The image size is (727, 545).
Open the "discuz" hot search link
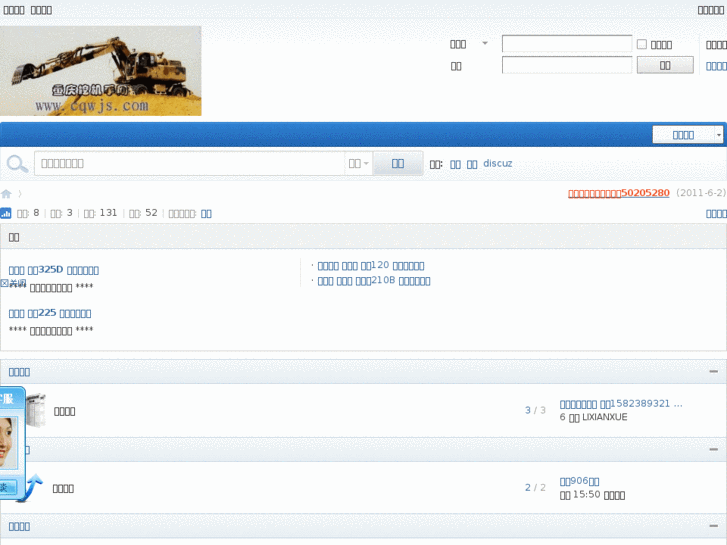(497, 163)
